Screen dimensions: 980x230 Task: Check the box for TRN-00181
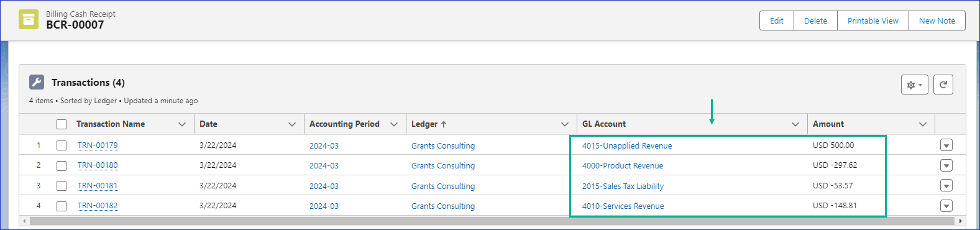pos(62,186)
